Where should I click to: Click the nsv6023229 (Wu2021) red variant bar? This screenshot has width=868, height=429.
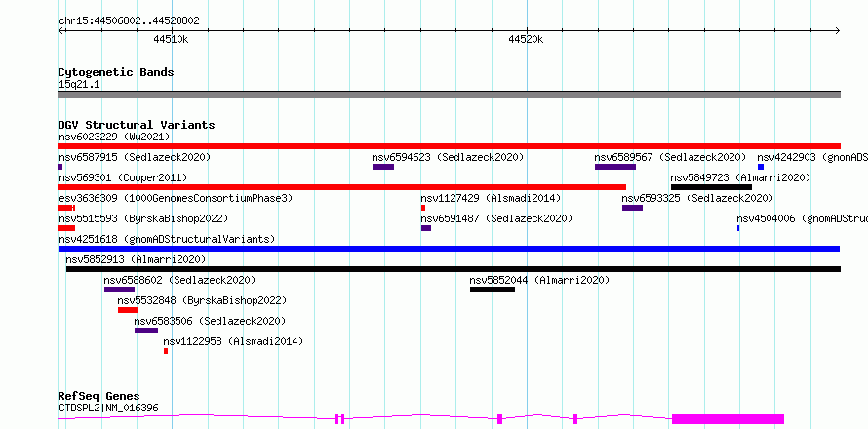click(449, 146)
